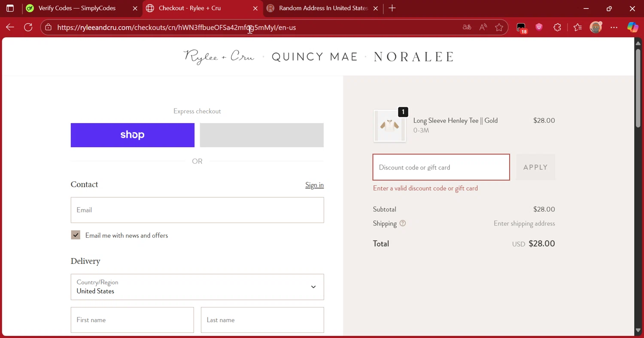The image size is (644, 338).
Task: Click the shipping help question icon
Action: click(403, 223)
